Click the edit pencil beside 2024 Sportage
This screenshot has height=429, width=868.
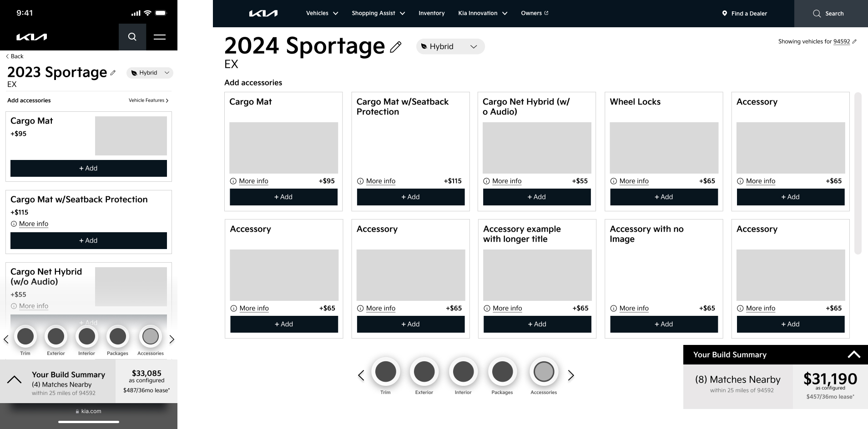click(x=396, y=46)
